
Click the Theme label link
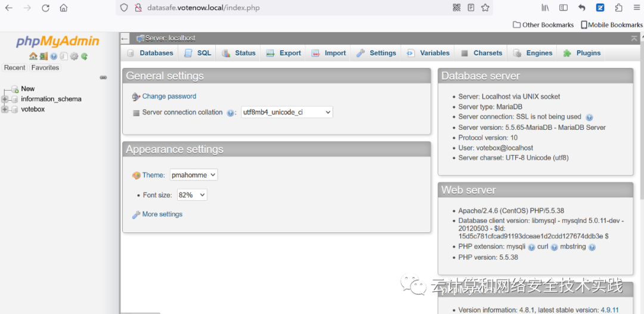(x=153, y=175)
